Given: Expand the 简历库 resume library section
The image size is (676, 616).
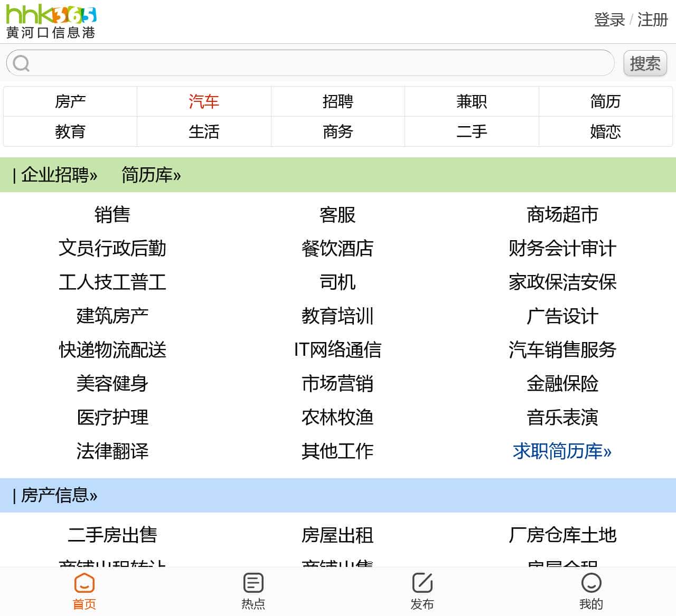Looking at the screenshot, I should [x=152, y=175].
